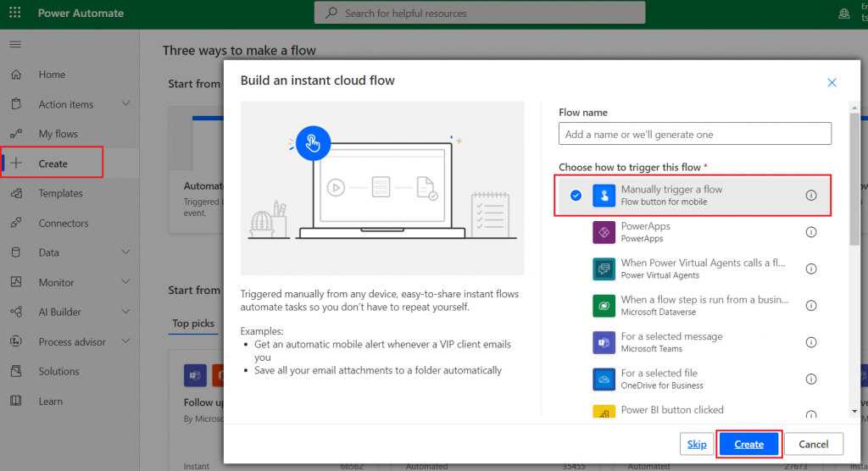This screenshot has width=868, height=471.
Task: Click the Home house icon
Action: point(16,75)
